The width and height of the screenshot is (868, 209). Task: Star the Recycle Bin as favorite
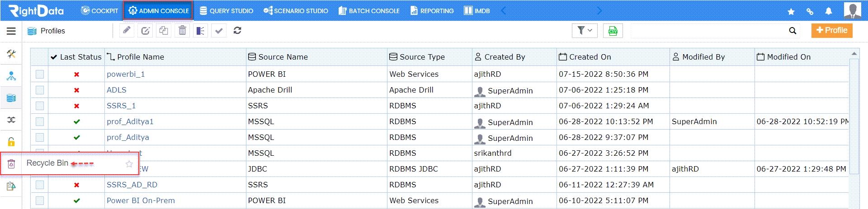click(x=129, y=164)
